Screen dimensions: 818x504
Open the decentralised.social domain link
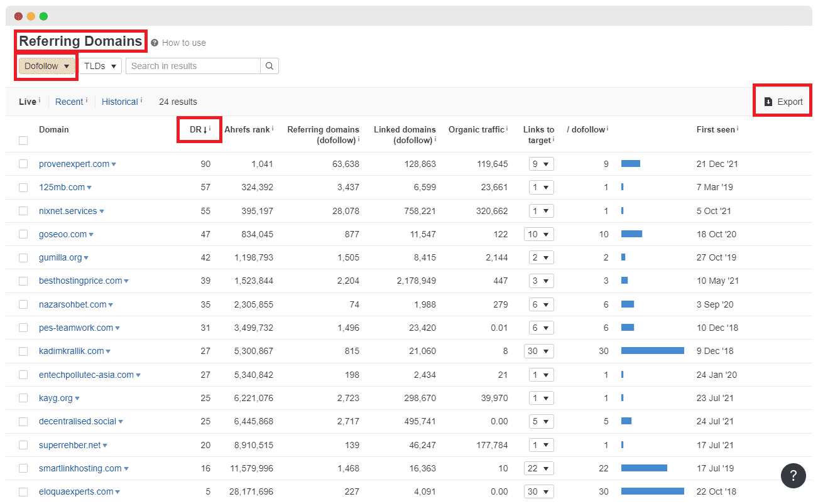pos(77,421)
